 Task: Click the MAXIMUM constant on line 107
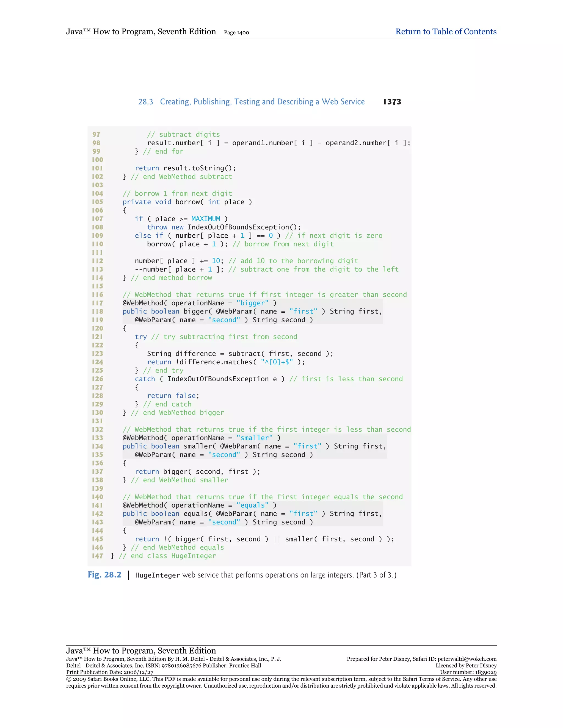[205, 219]
